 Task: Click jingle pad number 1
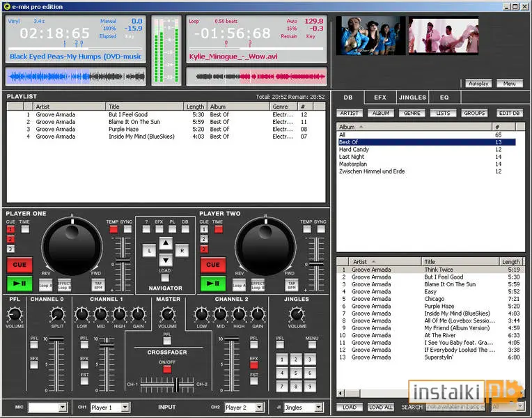[282, 359]
